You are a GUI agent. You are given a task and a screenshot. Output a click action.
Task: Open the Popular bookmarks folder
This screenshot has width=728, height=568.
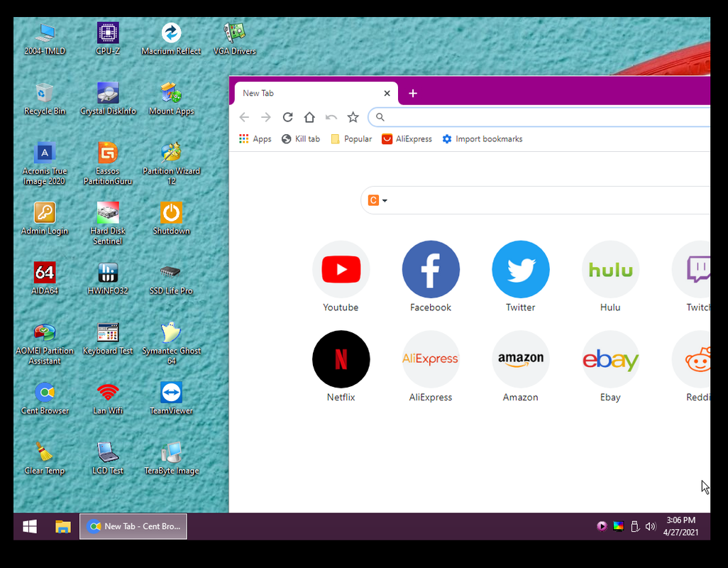(x=351, y=139)
